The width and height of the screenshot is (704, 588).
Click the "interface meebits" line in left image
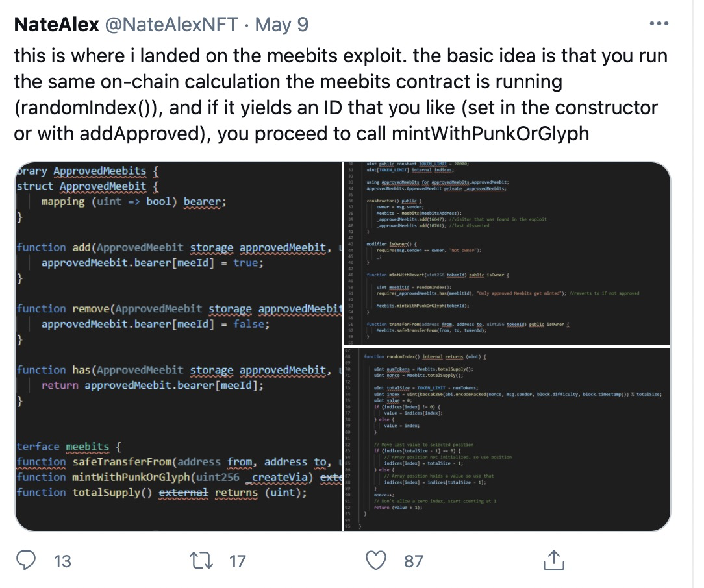coord(68,447)
